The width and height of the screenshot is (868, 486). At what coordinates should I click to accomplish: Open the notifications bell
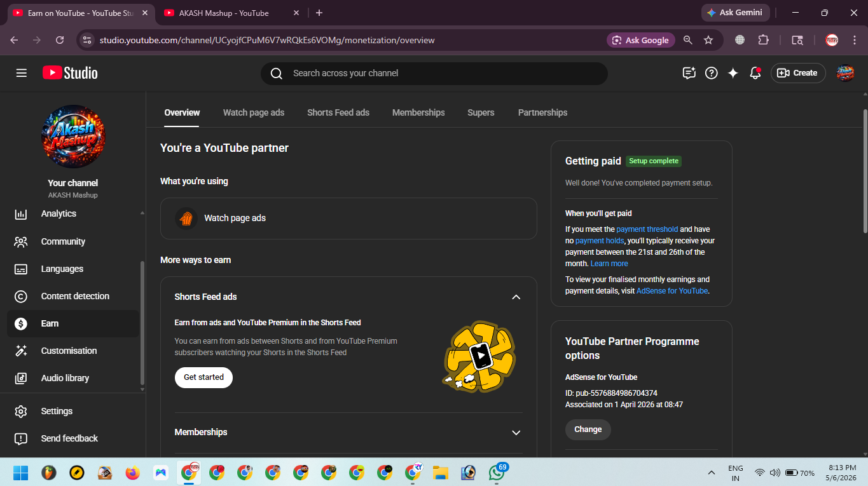[755, 73]
